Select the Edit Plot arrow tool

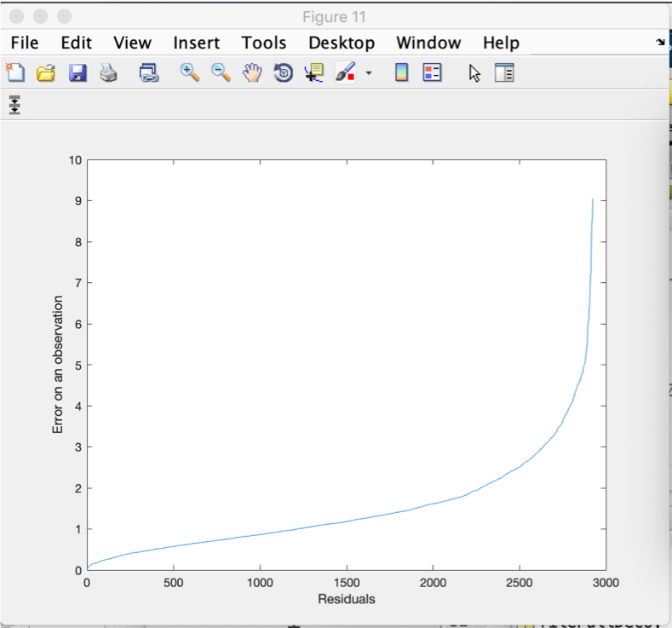pos(474,73)
